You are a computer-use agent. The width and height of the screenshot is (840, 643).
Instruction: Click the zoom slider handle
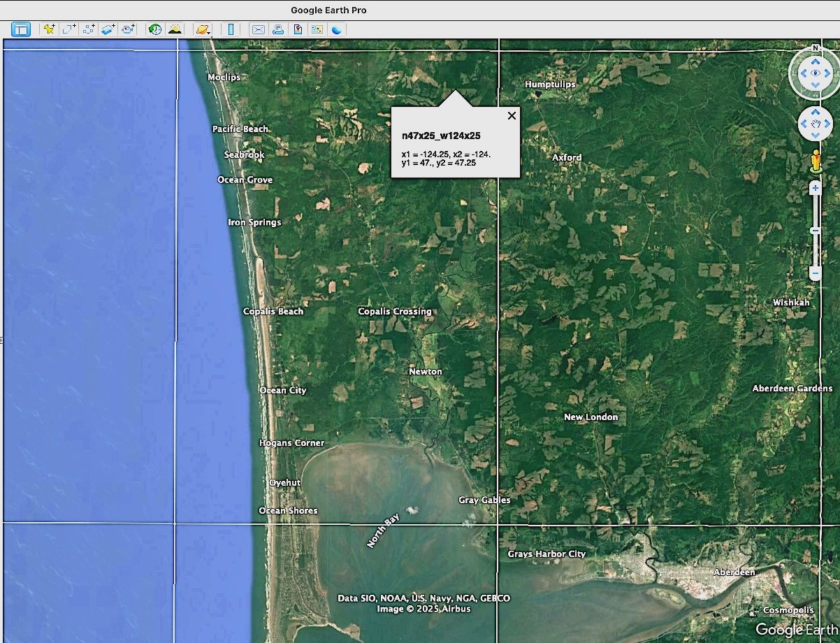pyautogui.click(x=815, y=231)
